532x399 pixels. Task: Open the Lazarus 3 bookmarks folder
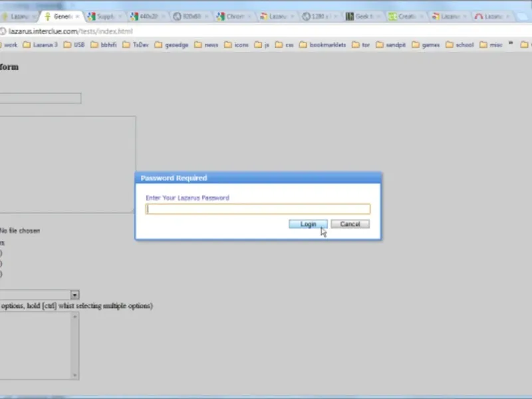click(x=41, y=45)
